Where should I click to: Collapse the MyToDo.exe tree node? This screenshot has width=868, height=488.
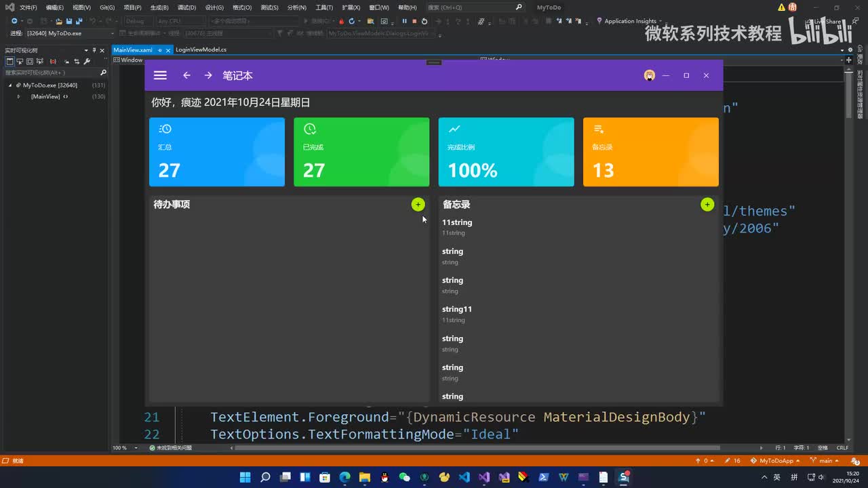[x=10, y=85]
